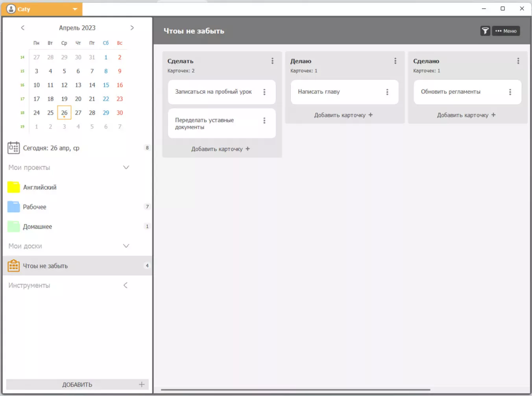The image size is (532, 396).
Task: Maximize the application window
Action: [502, 9]
